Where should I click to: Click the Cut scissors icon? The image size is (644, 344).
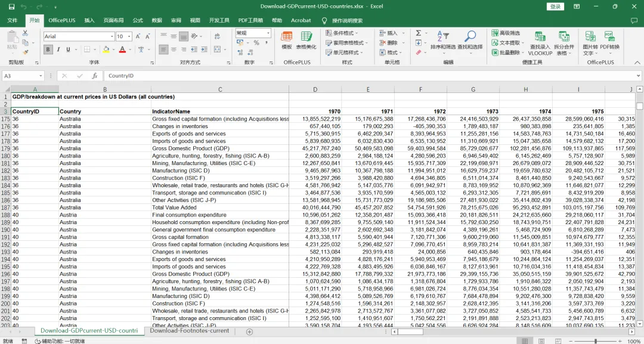tap(25, 33)
